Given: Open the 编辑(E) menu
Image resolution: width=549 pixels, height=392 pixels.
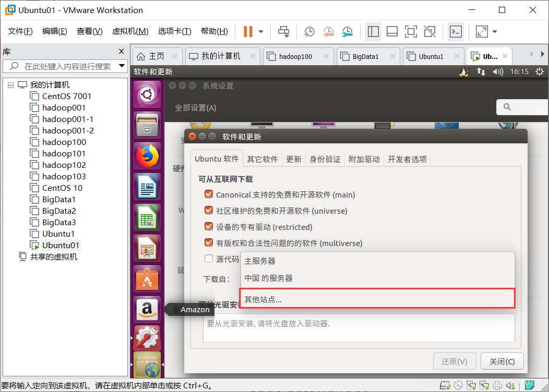Looking at the screenshot, I should click(x=54, y=31).
